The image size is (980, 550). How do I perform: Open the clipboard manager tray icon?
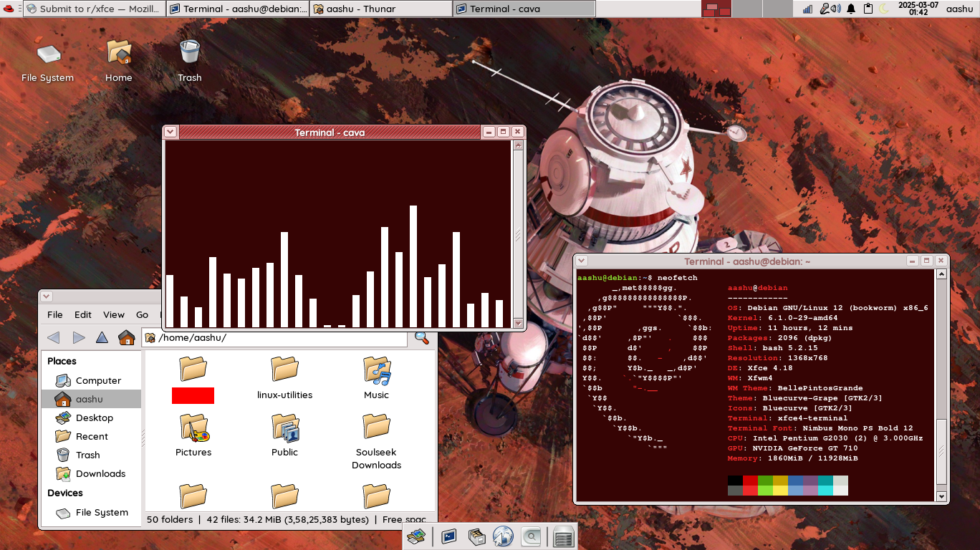coord(868,9)
